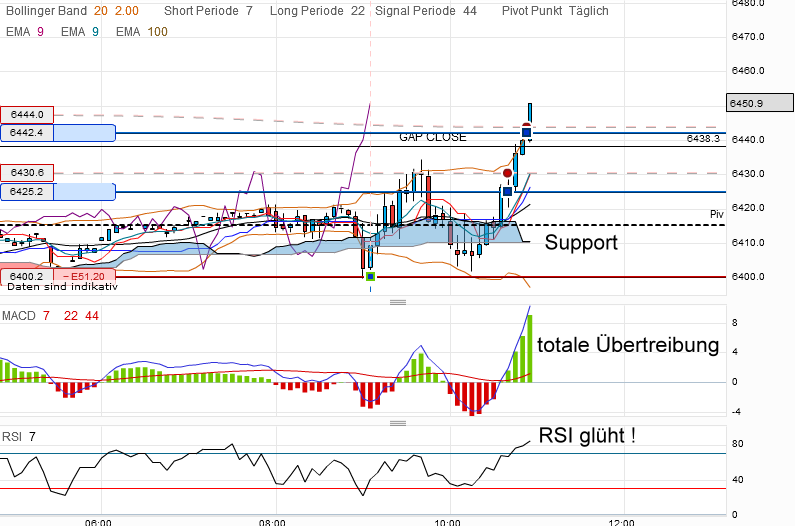The image size is (795, 526).
Task: Click the Bollinger Band indicator label
Action: (x=46, y=11)
